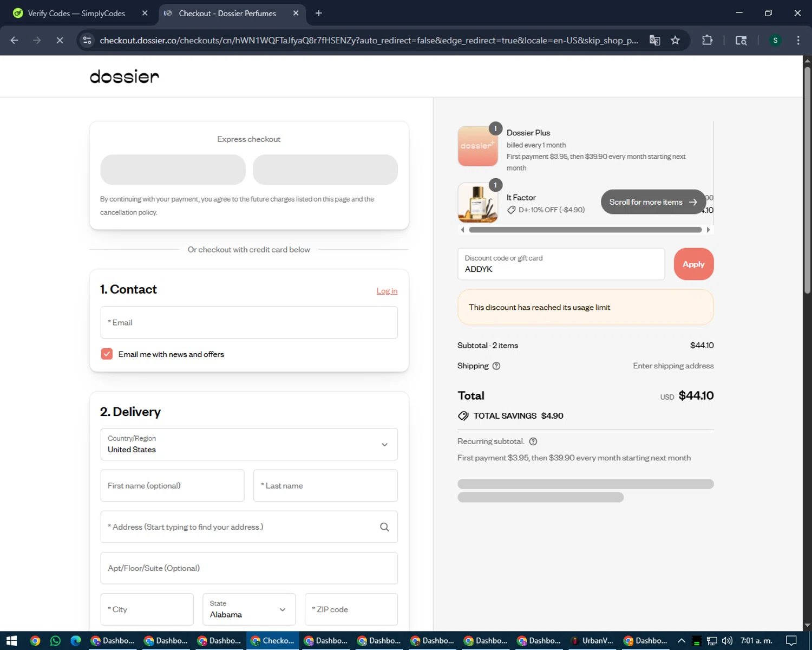
Task: Click the Dossier Plus product thumbnail
Action: (477, 146)
